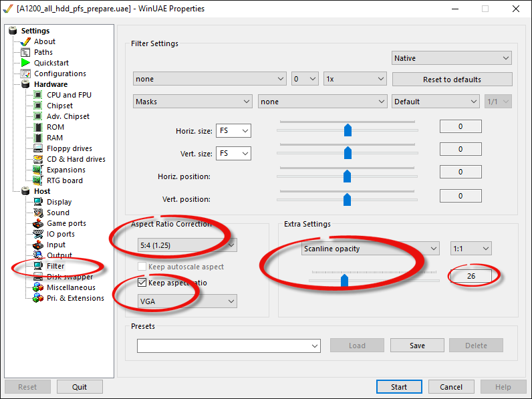Open the Presets combo box

(229, 346)
